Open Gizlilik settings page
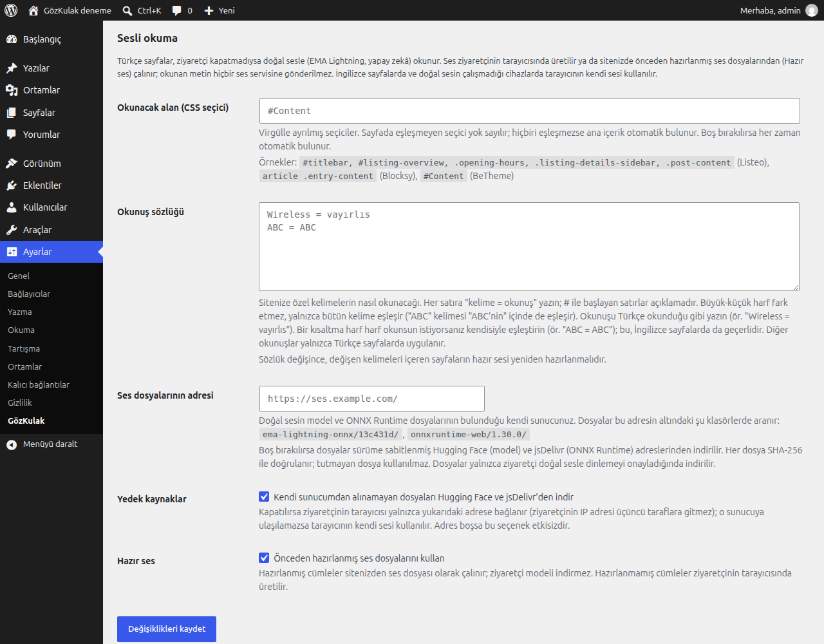Image resolution: width=824 pixels, height=644 pixels. coord(20,402)
